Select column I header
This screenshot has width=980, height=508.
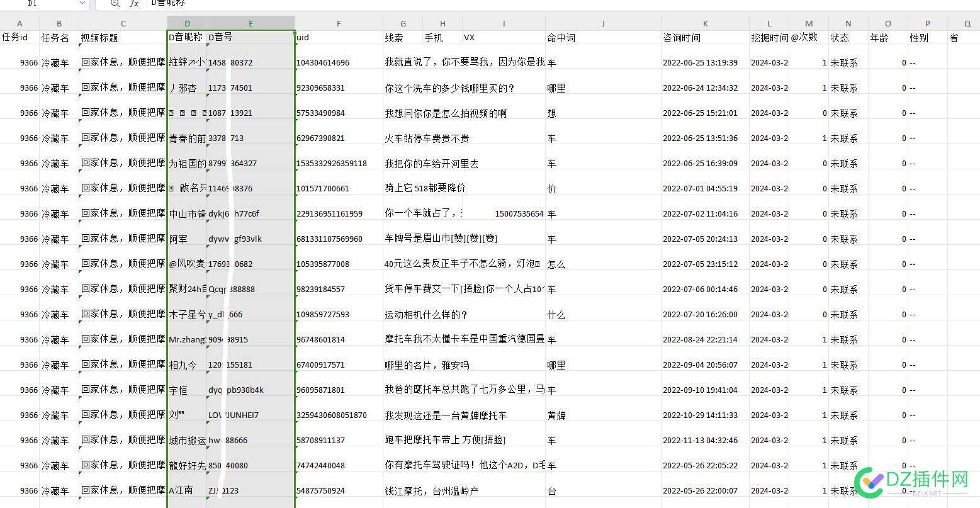pos(504,24)
